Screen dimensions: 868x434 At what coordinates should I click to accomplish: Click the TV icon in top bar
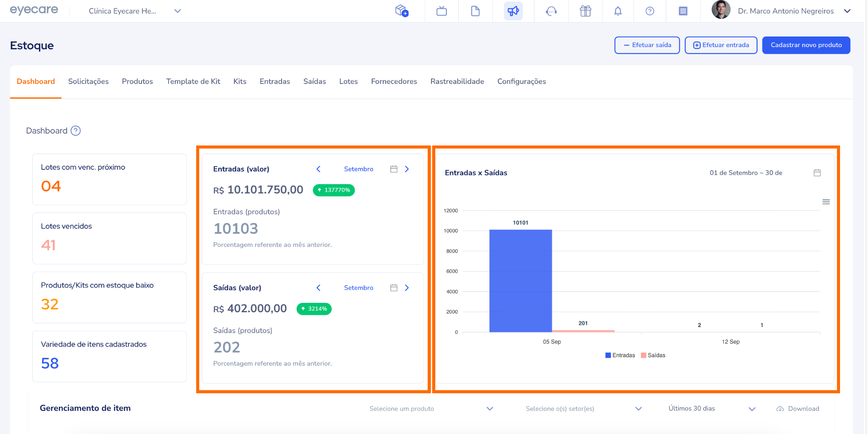pos(442,11)
